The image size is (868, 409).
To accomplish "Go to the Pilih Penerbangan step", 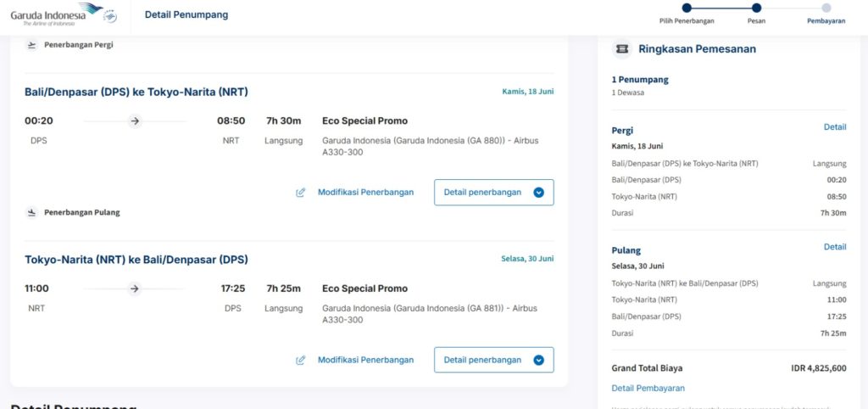I will [687, 8].
